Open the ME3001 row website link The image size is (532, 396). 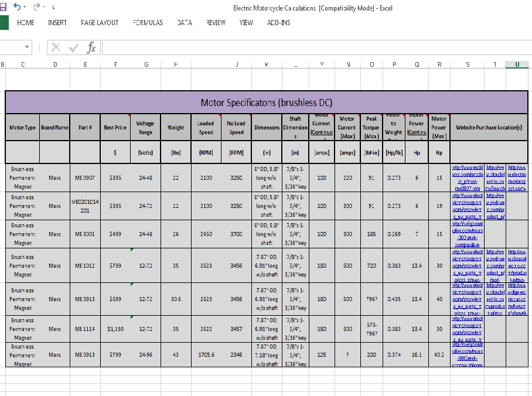(467, 234)
